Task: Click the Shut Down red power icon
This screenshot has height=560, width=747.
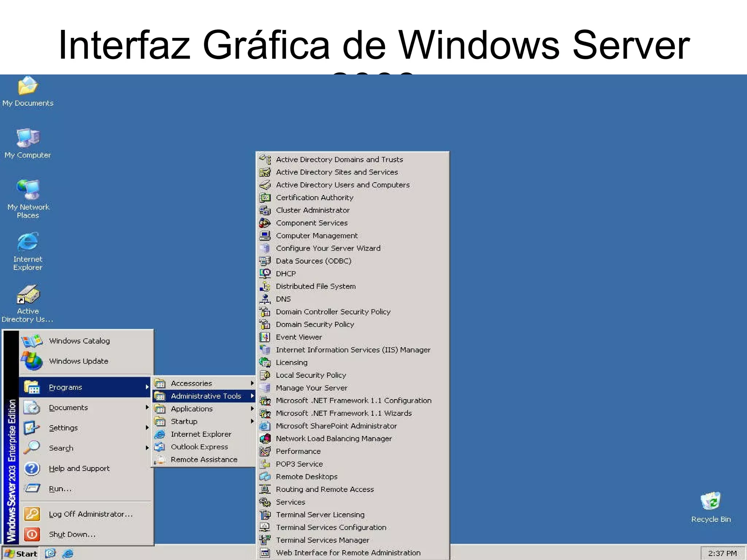Action: tap(32, 534)
